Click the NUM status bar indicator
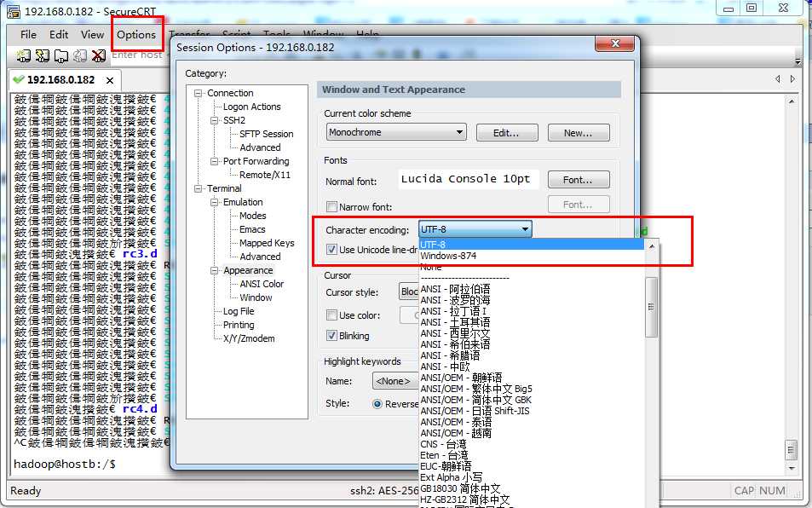This screenshot has height=508, width=812. point(772,490)
